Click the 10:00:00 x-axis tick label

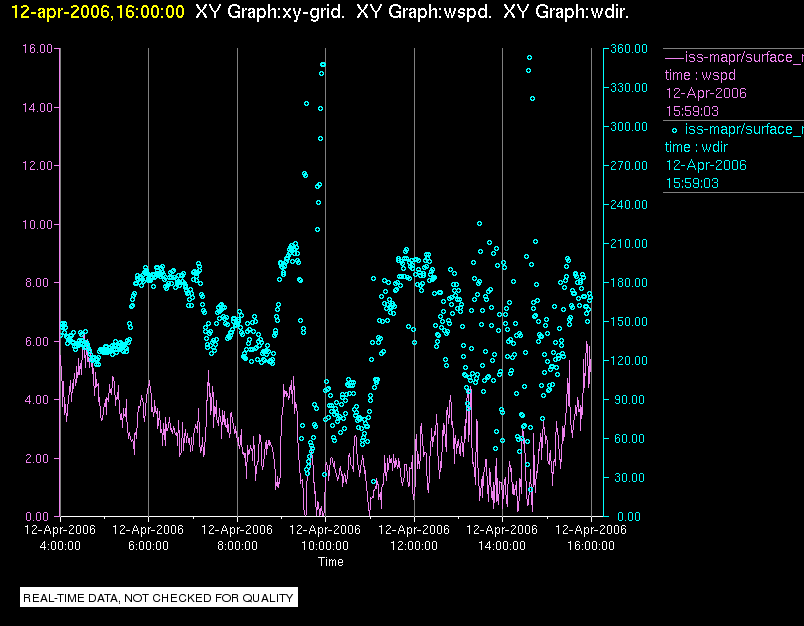(325, 546)
